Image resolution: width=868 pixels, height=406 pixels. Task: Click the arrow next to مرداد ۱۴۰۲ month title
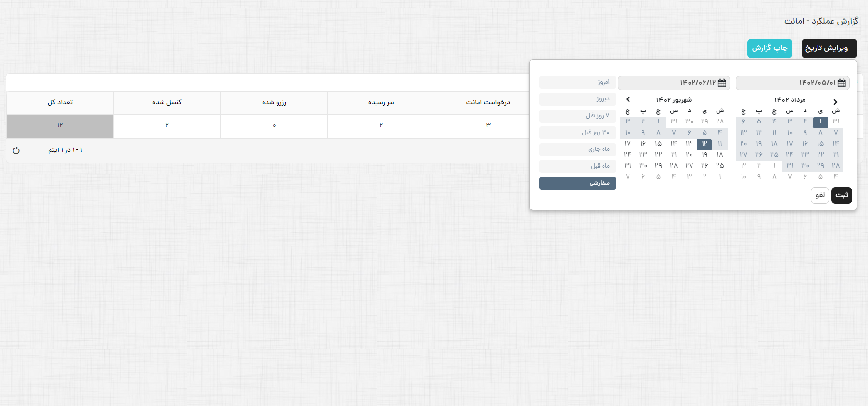point(835,102)
